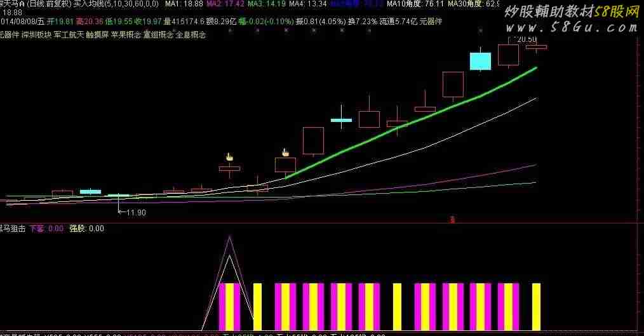Screen dimensions: 644x336
Task: Click the 换7.23% turnover rate
Action: 362,22
